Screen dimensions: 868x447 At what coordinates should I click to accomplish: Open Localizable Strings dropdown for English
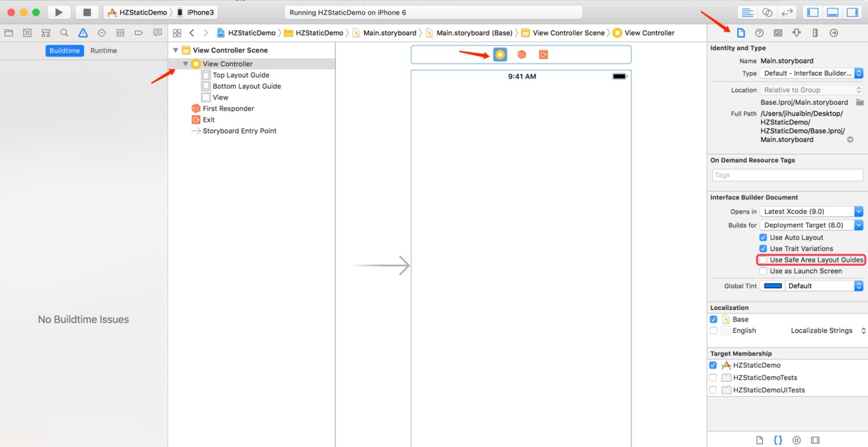[828, 330]
